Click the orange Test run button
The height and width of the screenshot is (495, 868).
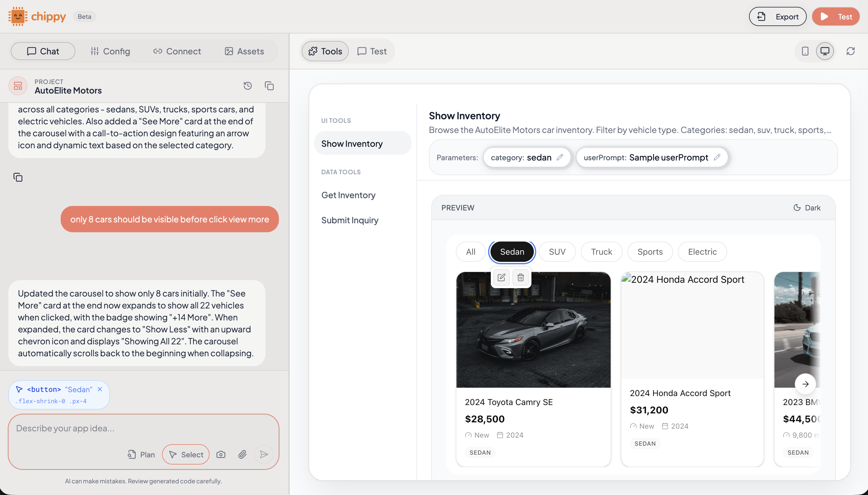click(x=836, y=16)
